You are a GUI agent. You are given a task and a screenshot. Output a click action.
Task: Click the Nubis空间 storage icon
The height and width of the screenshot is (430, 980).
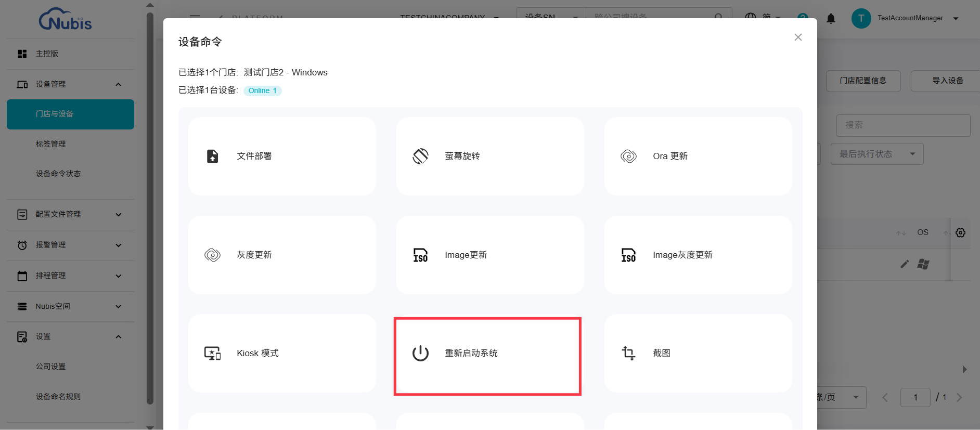tap(22, 306)
